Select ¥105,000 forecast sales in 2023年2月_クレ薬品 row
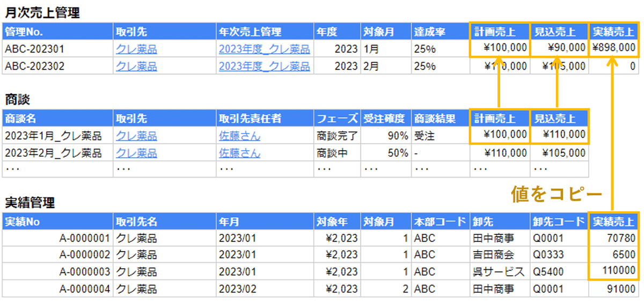Viewport: 644px width, 302px height. (x=559, y=153)
